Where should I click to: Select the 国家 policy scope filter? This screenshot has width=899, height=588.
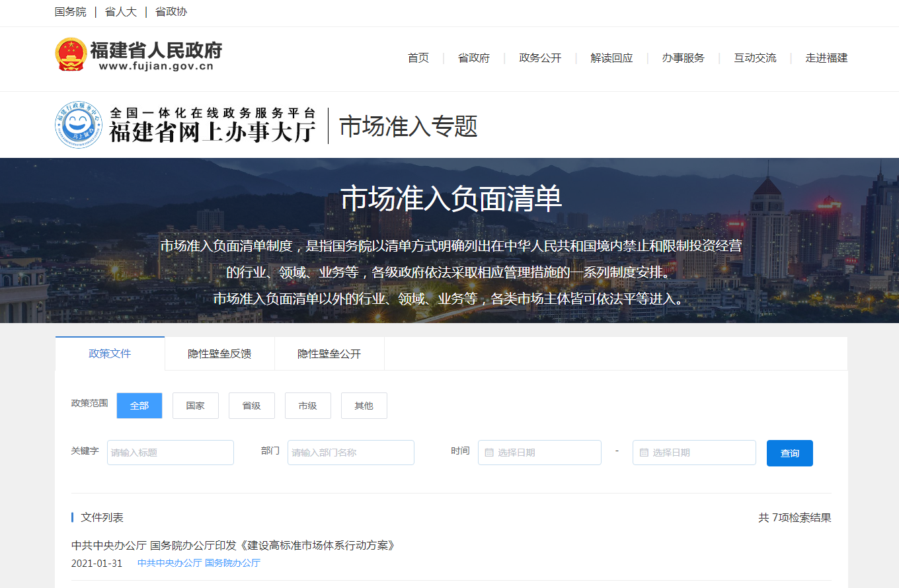[x=196, y=406]
